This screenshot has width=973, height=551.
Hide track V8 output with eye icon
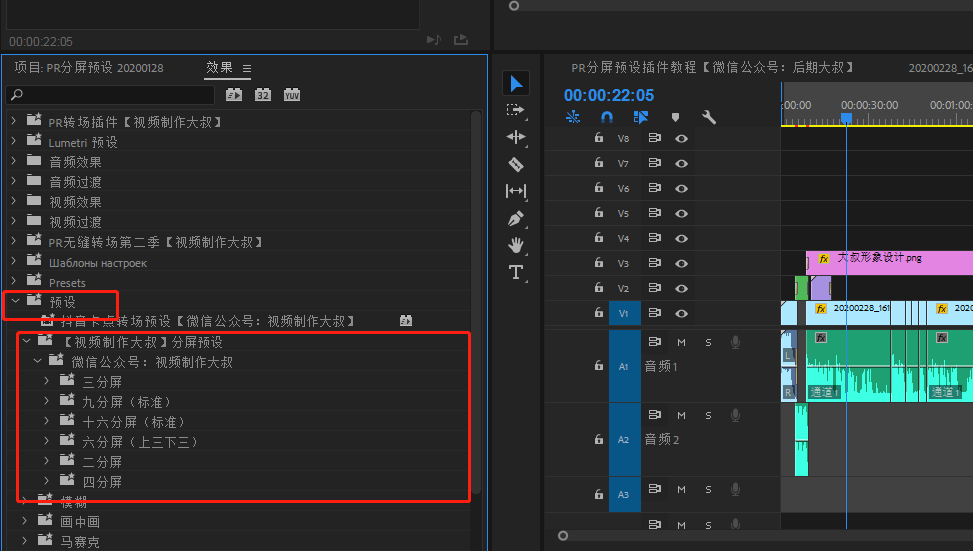tap(681, 138)
